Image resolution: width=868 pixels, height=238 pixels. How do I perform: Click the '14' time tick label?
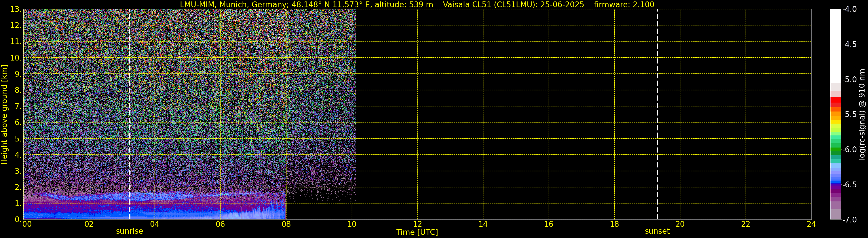pyautogui.click(x=483, y=224)
